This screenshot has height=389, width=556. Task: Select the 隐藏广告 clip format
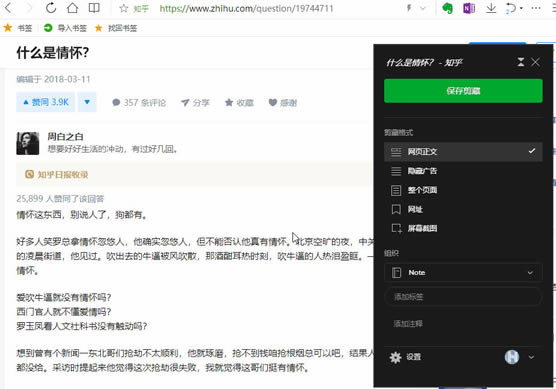463,171
